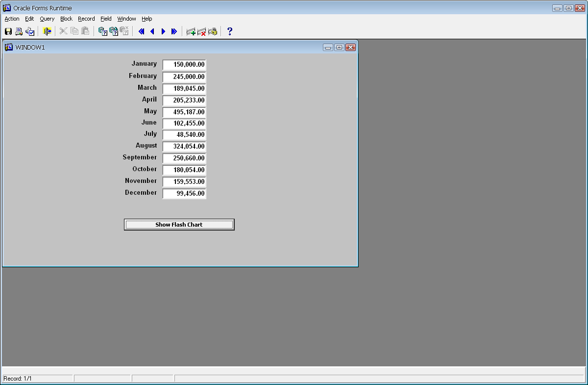The width and height of the screenshot is (588, 385).
Task: Close the Oracle Forms Runtime window
Action: pos(579,8)
